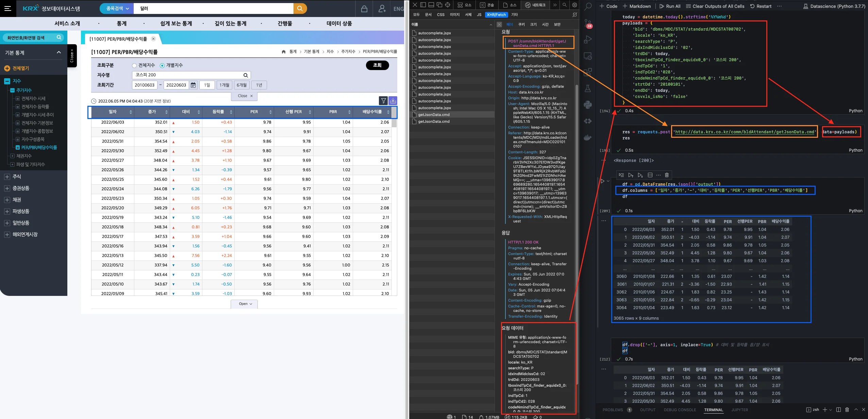Open the Docker icon in activity bar
The image size is (868, 419).
pos(588,137)
